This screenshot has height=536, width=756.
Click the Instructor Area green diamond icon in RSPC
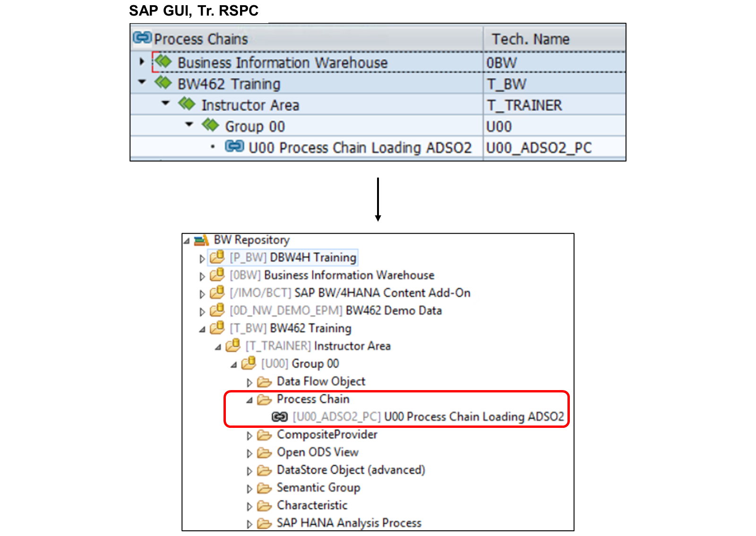coord(187,104)
